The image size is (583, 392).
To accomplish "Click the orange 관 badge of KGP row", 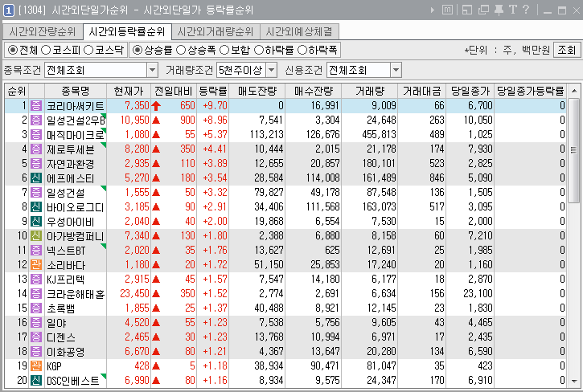I will point(36,366).
